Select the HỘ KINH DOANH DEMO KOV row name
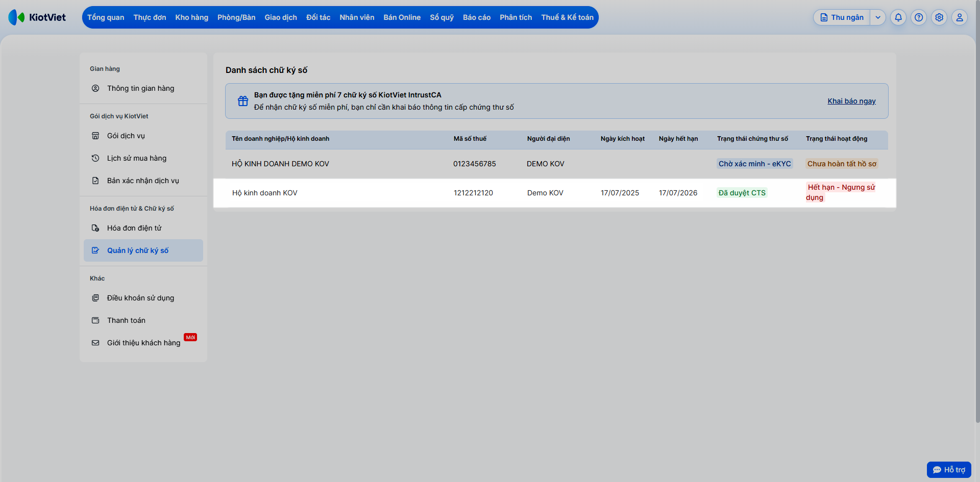The width and height of the screenshot is (980, 482). click(280, 164)
